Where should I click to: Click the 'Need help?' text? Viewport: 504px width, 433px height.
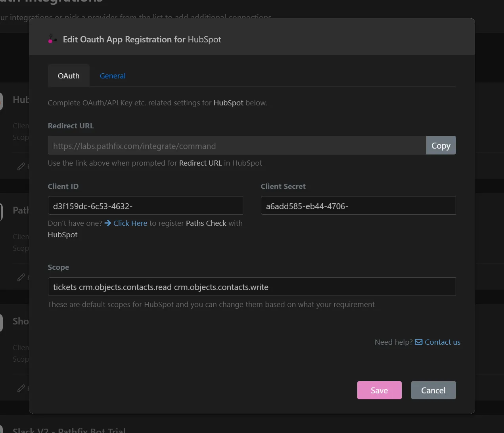394,342
